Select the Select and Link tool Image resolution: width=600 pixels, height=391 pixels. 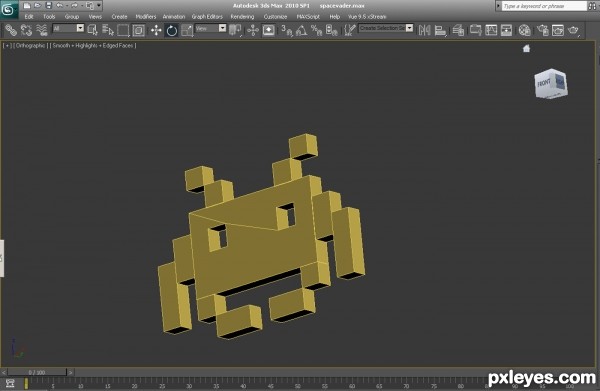[x=11, y=30]
